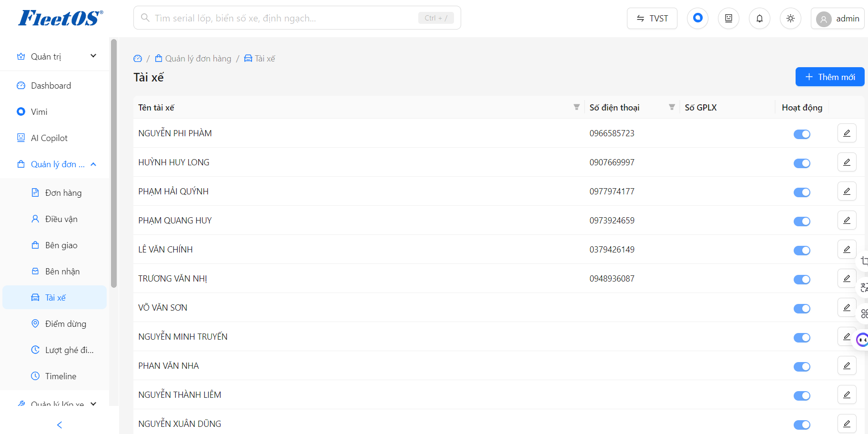Expand the Quản trị menu

(55, 56)
